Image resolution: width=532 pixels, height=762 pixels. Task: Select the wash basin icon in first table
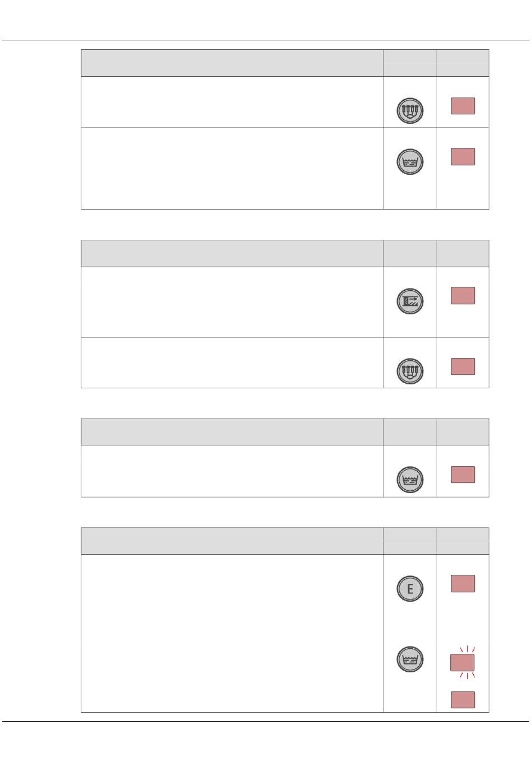410,162
